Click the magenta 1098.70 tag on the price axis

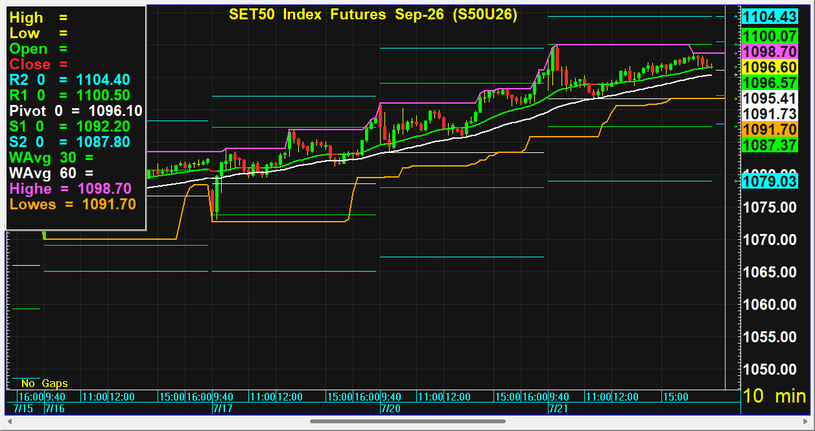tap(770, 51)
